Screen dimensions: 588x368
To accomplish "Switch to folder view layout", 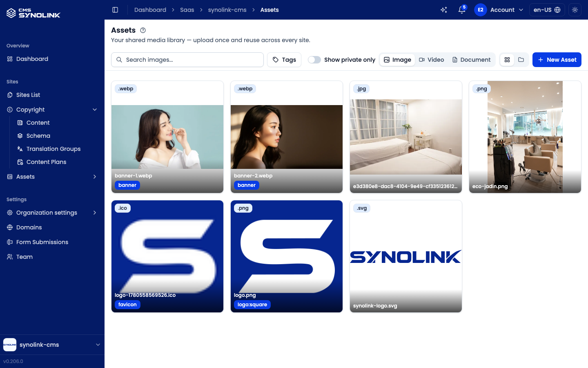I will (521, 60).
